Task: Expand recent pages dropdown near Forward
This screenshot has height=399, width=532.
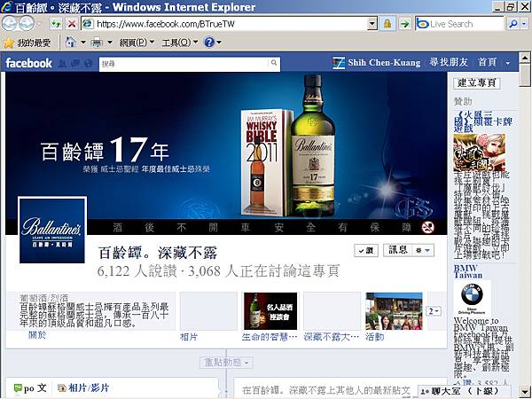Action: coord(40,24)
